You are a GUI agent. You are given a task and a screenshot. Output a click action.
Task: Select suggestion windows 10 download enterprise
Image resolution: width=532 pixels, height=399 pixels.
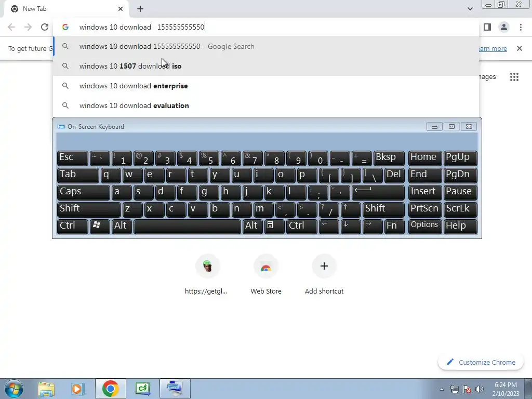266,86
